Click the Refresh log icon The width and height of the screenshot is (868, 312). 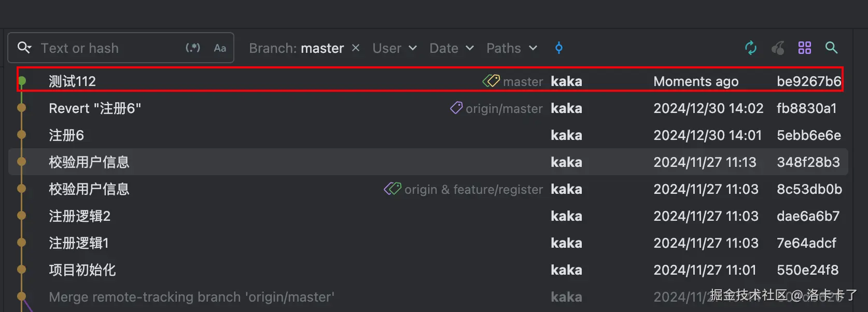coord(750,48)
